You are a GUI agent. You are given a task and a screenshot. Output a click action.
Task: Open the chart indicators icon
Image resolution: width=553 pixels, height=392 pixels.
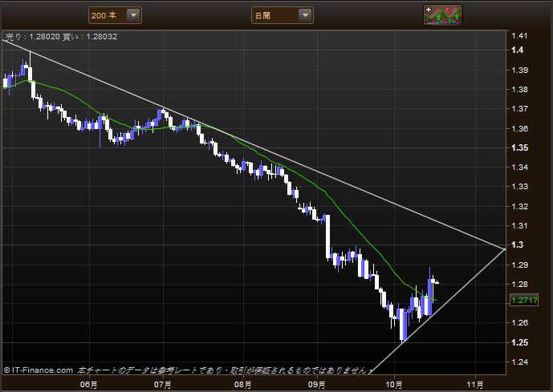[443, 15]
